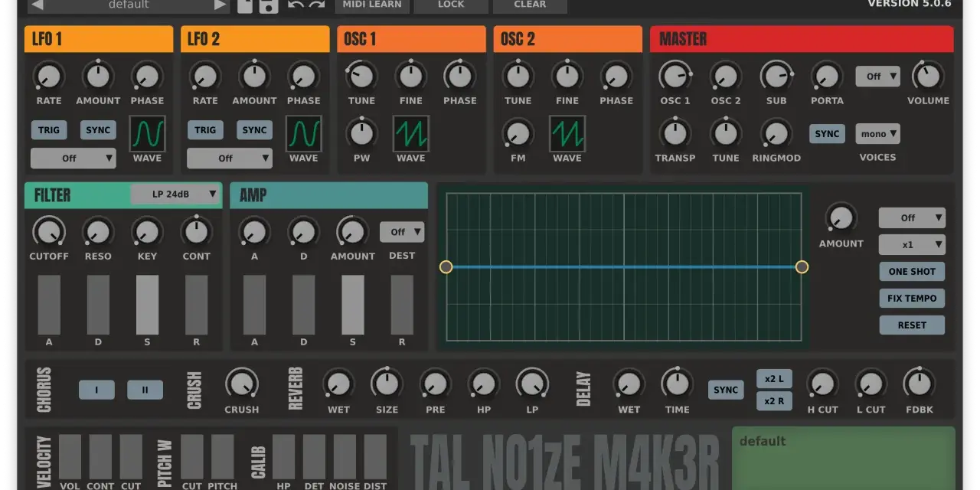The width and height of the screenshot is (980, 490).
Task: Click the green preset display panel
Action: coord(844,458)
